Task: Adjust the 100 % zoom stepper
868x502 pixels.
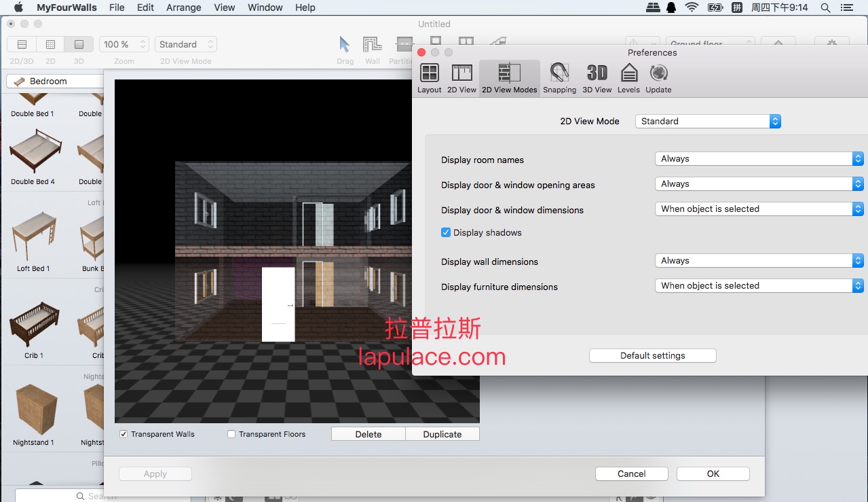Action: coord(143,44)
